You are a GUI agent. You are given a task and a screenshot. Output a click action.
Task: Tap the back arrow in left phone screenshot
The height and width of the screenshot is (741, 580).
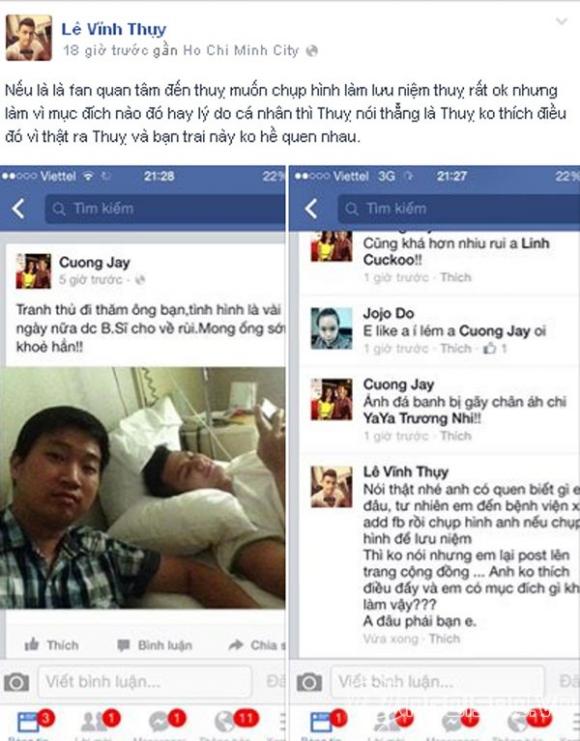pos(19,208)
